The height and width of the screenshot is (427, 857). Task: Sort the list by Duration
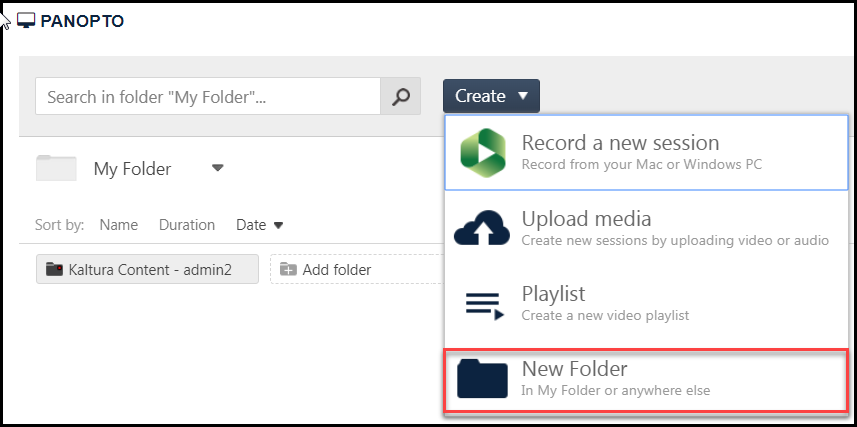pos(187,225)
